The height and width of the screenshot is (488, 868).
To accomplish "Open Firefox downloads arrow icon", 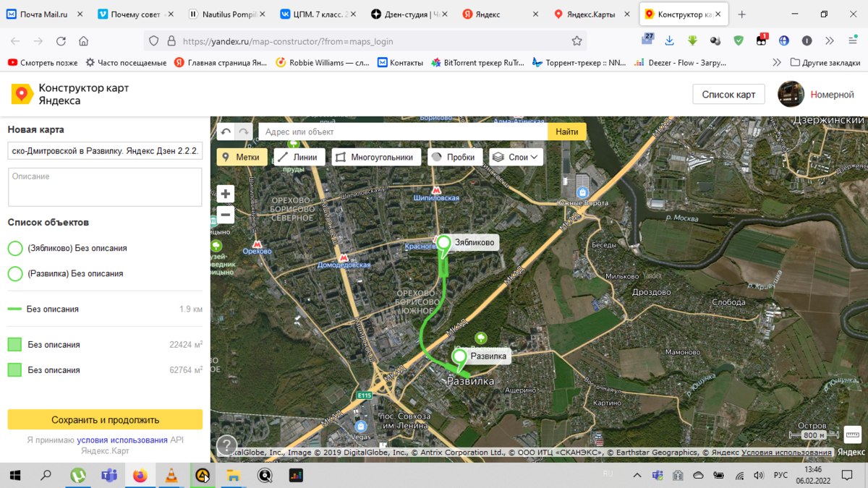I will tap(670, 41).
